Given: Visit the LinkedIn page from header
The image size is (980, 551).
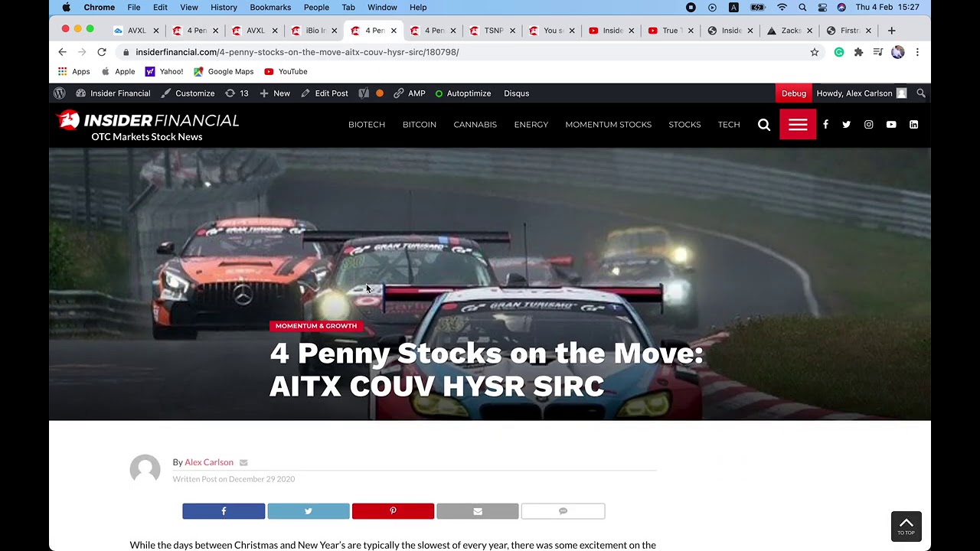Looking at the screenshot, I should [x=913, y=125].
